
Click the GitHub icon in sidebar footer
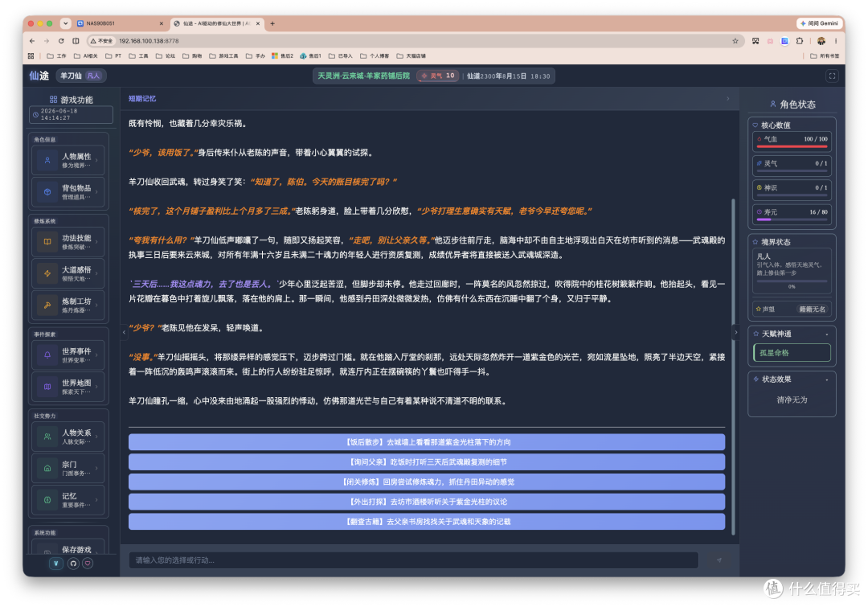pyautogui.click(x=73, y=564)
